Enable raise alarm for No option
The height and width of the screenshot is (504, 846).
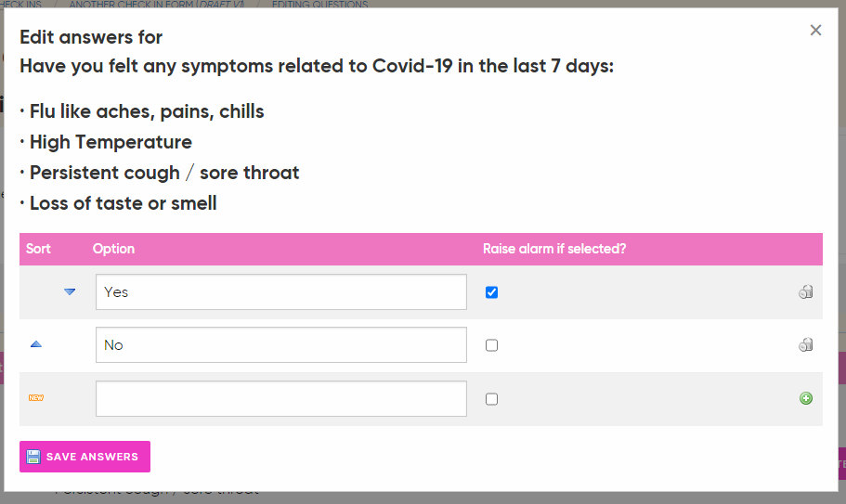pyautogui.click(x=491, y=345)
